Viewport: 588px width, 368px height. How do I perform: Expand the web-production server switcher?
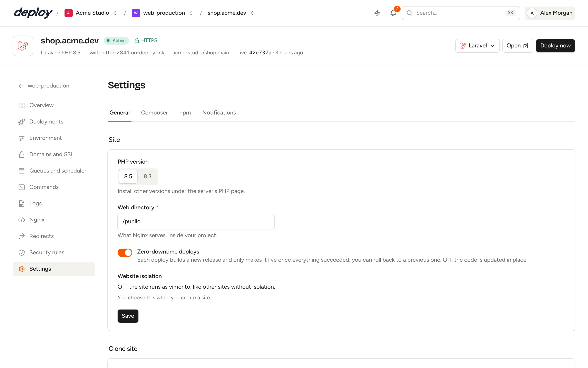[x=191, y=13]
